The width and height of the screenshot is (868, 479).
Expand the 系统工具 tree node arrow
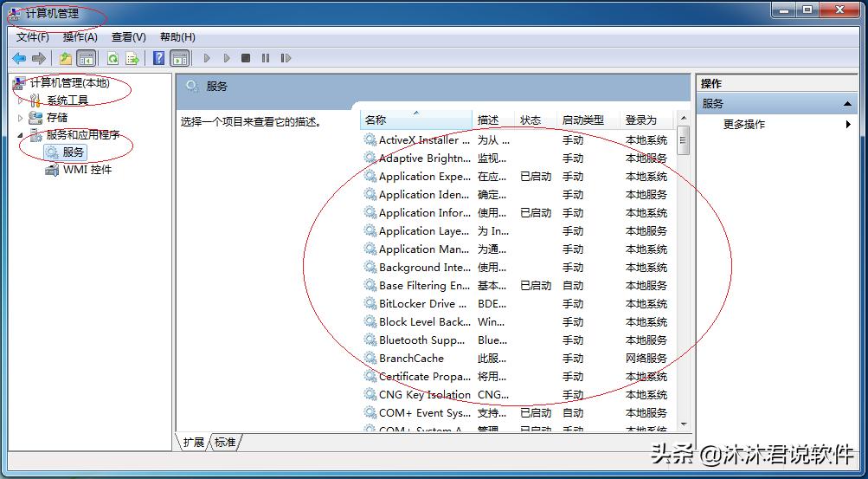(21, 100)
